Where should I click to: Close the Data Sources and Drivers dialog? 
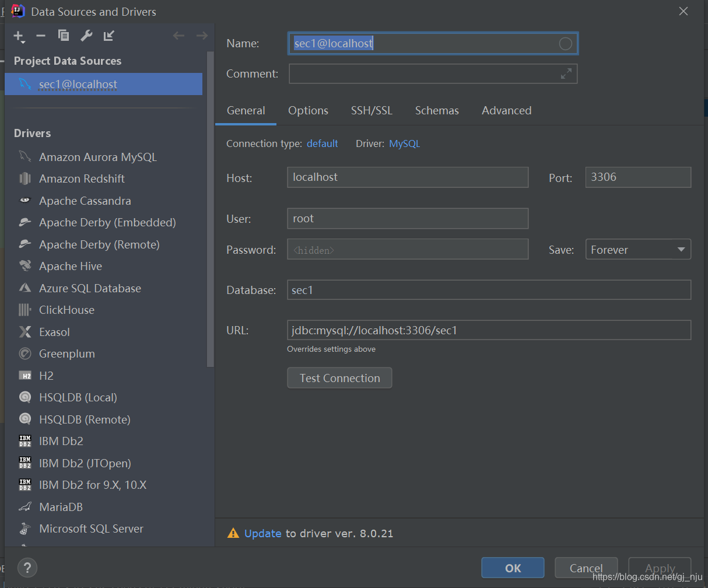pos(683,11)
